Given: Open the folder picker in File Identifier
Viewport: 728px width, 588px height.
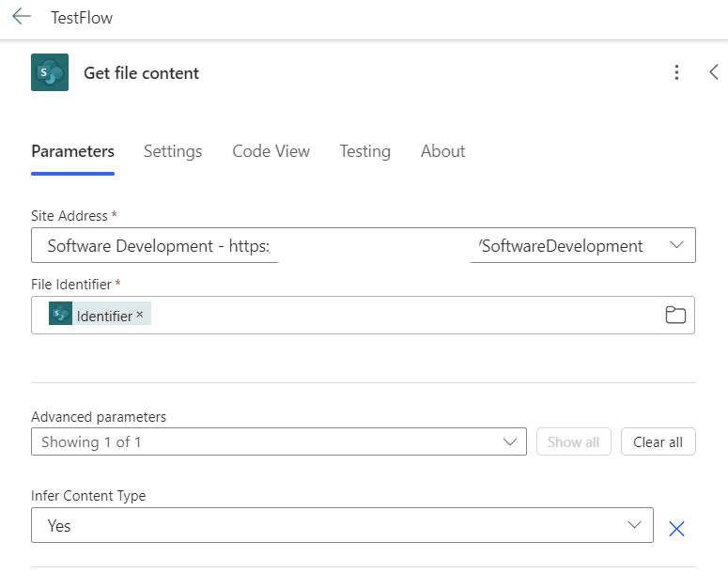Looking at the screenshot, I should (x=675, y=315).
